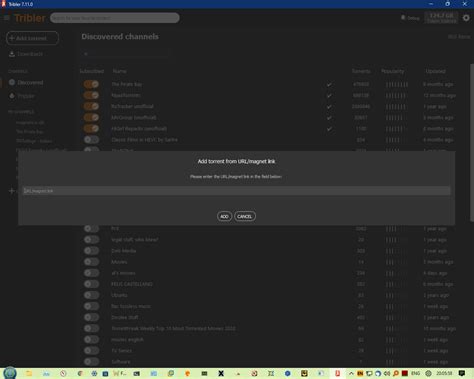Image resolution: width=474 pixels, height=379 pixels.
Task: Open File Explorer from the taskbar
Action: click(29, 373)
